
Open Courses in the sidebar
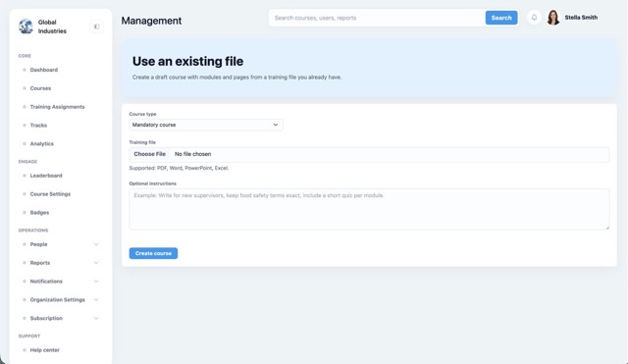tap(40, 88)
